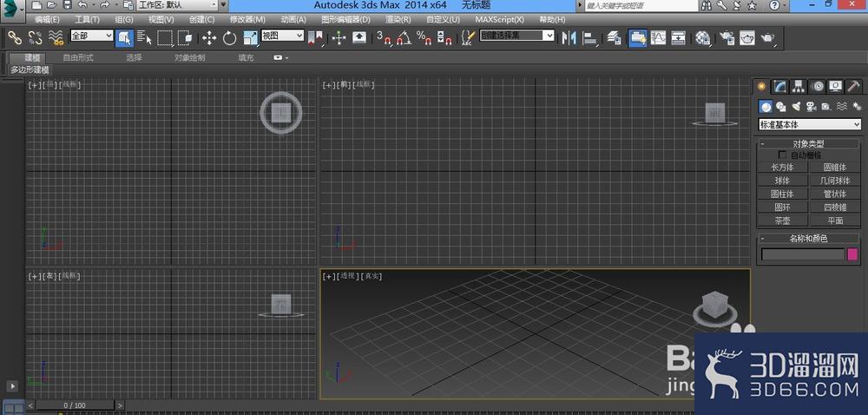Toggle the Graphite Ribbon icon

(638, 37)
